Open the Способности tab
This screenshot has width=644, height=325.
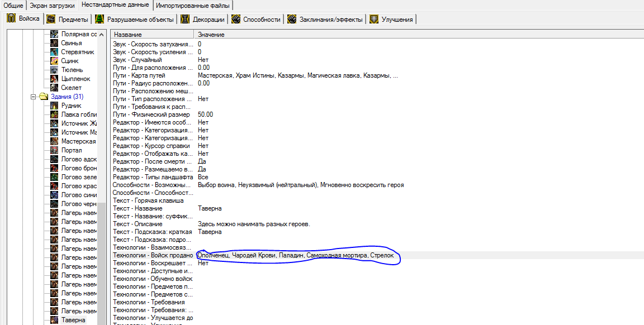(256, 20)
